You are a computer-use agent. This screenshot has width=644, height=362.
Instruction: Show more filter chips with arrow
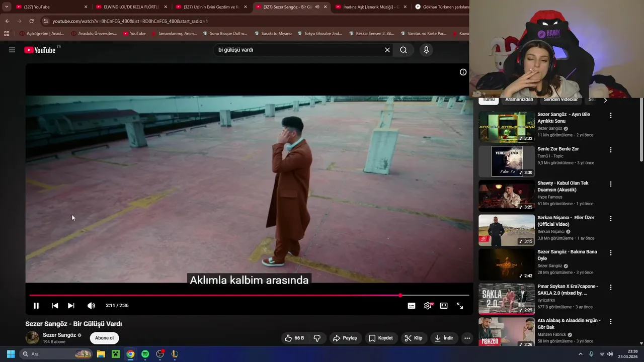605,100
